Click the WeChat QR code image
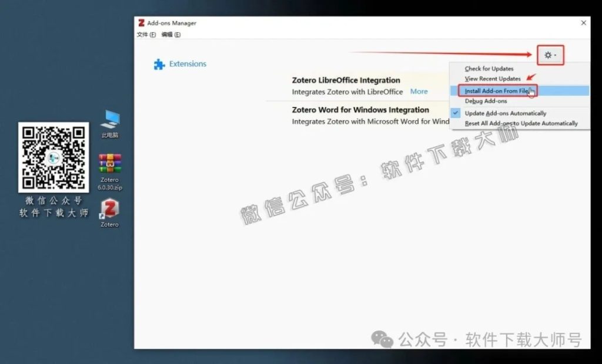602x364 pixels. tap(53, 159)
